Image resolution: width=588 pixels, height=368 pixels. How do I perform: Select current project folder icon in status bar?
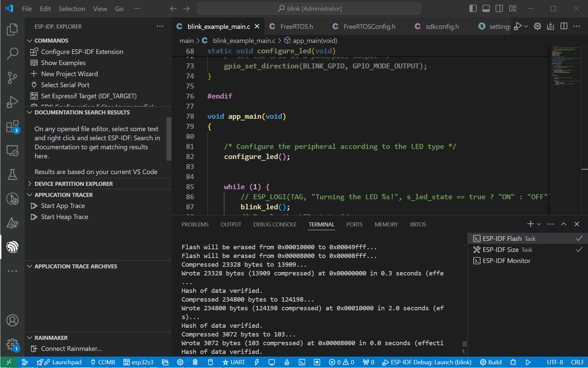click(165, 362)
